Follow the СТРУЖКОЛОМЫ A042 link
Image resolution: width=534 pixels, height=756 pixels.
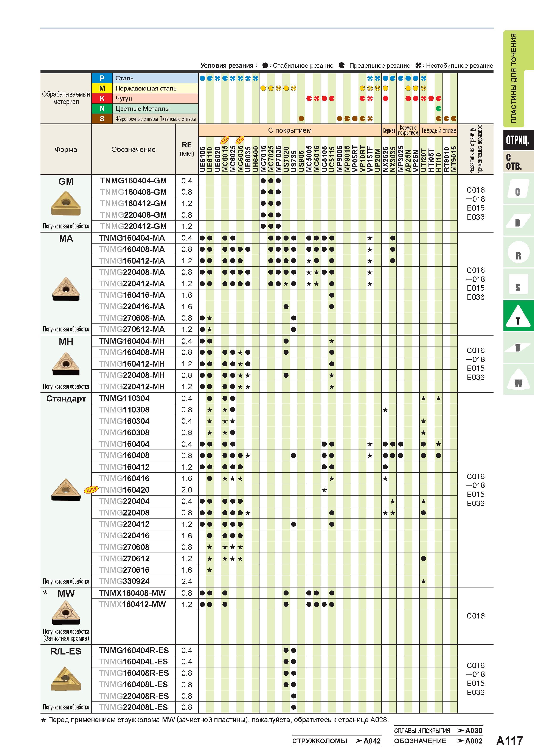(336, 741)
